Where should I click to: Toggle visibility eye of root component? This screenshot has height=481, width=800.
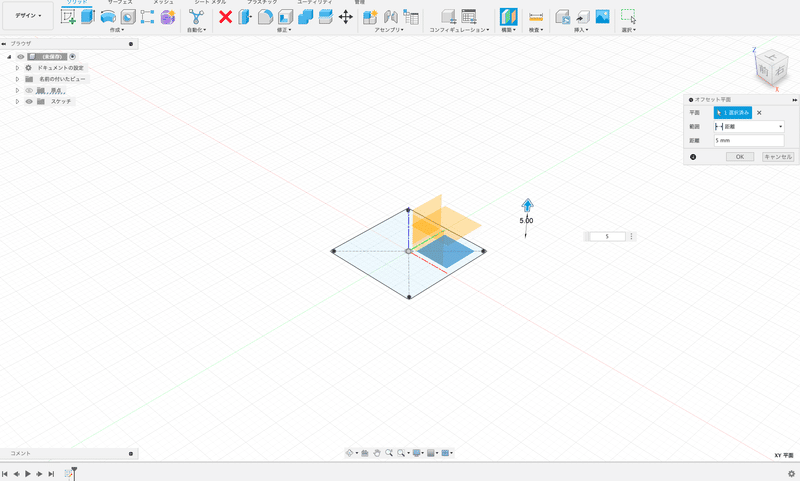21,57
